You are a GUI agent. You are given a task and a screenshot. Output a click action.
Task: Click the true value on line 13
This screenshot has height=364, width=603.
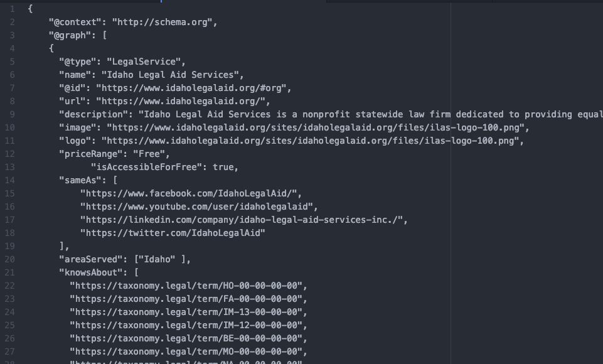pyautogui.click(x=223, y=167)
